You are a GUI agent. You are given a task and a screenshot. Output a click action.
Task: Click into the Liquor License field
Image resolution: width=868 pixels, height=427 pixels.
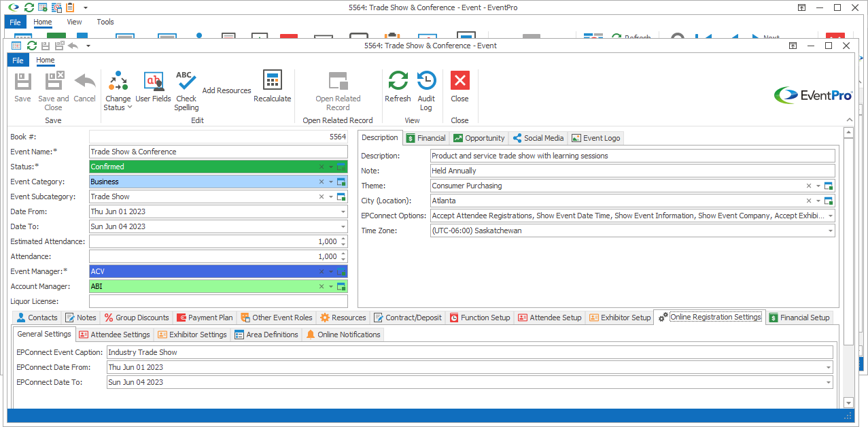tap(218, 301)
